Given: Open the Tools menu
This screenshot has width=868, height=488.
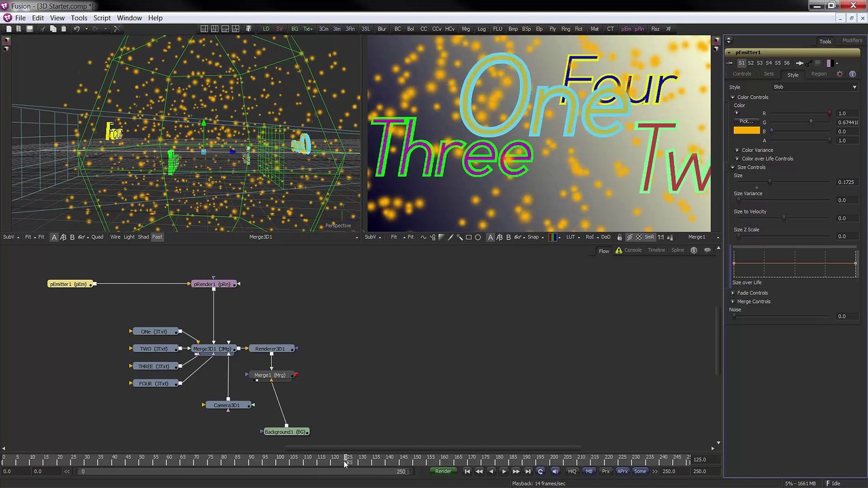Looking at the screenshot, I should click(79, 18).
